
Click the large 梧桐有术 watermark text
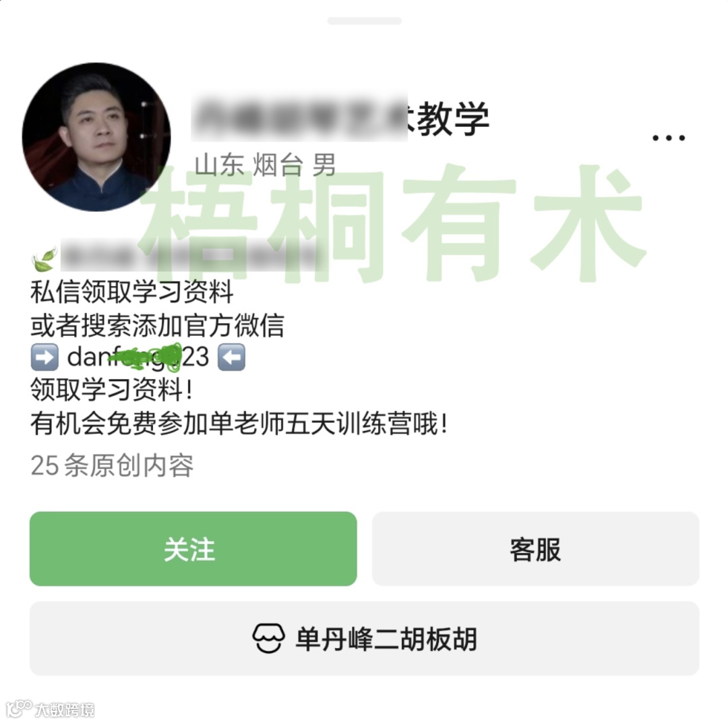pyautogui.click(x=393, y=223)
